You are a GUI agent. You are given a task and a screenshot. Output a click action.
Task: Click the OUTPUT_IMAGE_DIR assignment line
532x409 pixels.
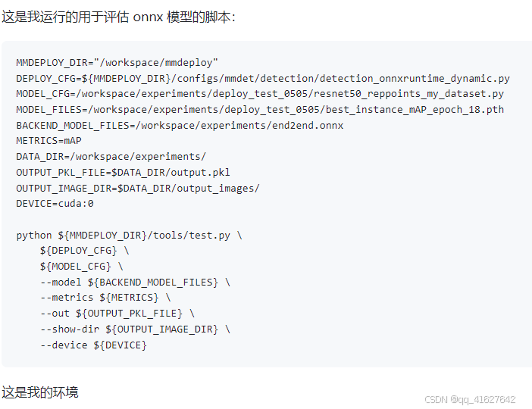[x=137, y=188]
